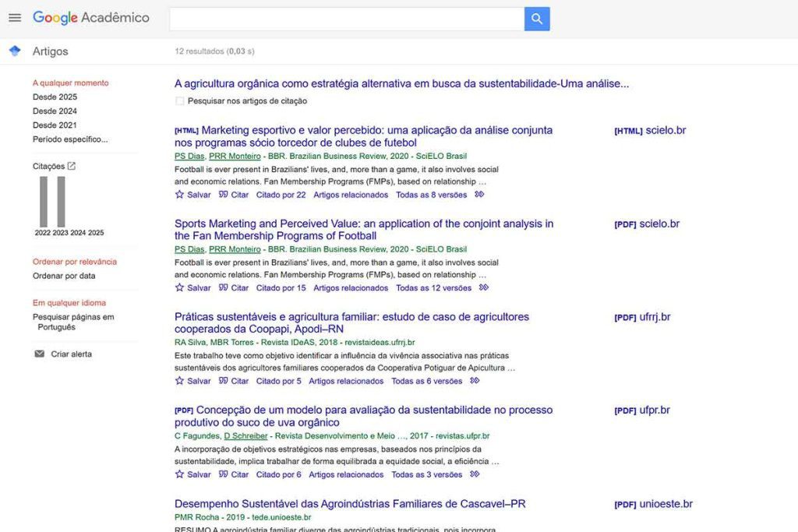Click the Salvar star under the Coopapi article
The width and height of the screenshot is (798, 532).
tap(180, 381)
